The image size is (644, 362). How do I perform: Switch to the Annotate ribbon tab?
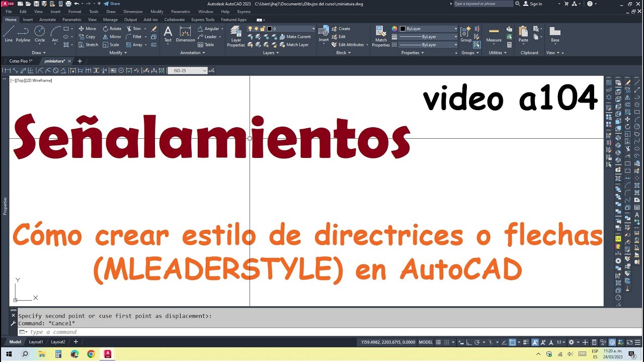(48, 20)
